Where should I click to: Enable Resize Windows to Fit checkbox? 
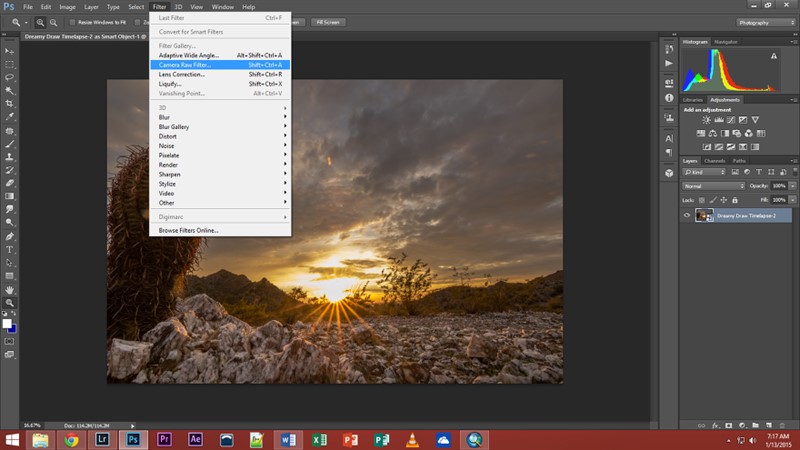pos(72,21)
